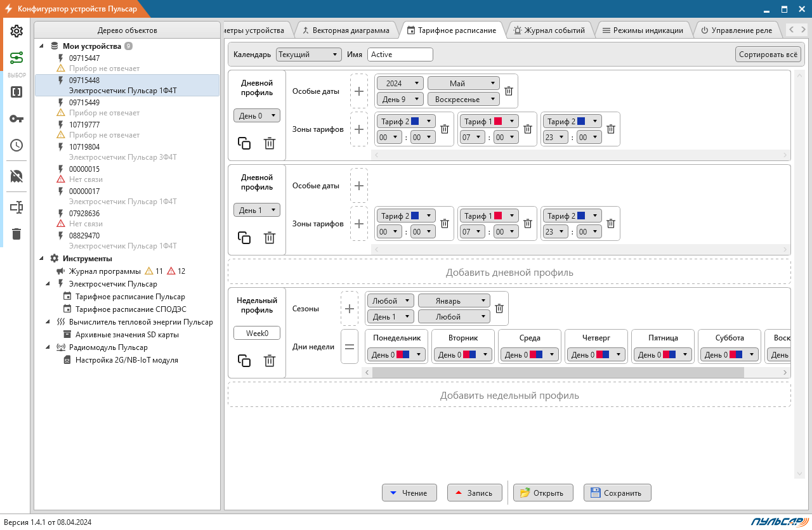Viewport: 812px width, 530px height.
Task: Open the weekday dropdown showing Воскресенье
Action: click(464, 100)
